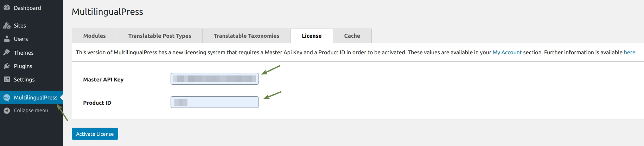Click the Plugins plug icon
Viewport: 644px width, 146px height.
tap(7, 66)
